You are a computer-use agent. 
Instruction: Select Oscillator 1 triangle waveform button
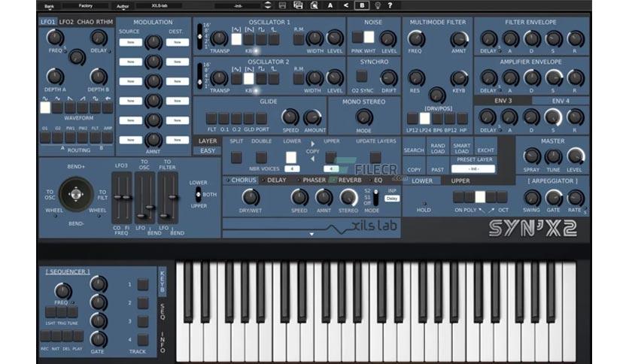point(237,39)
